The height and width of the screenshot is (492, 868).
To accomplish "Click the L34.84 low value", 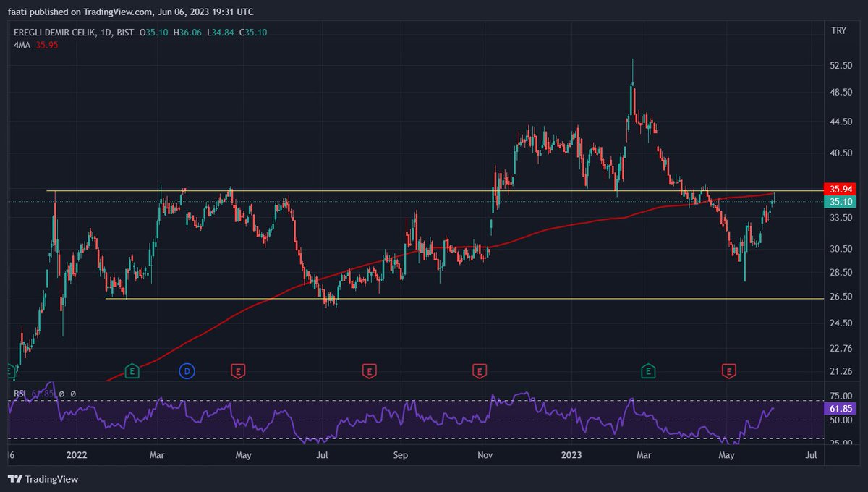I will click(219, 31).
